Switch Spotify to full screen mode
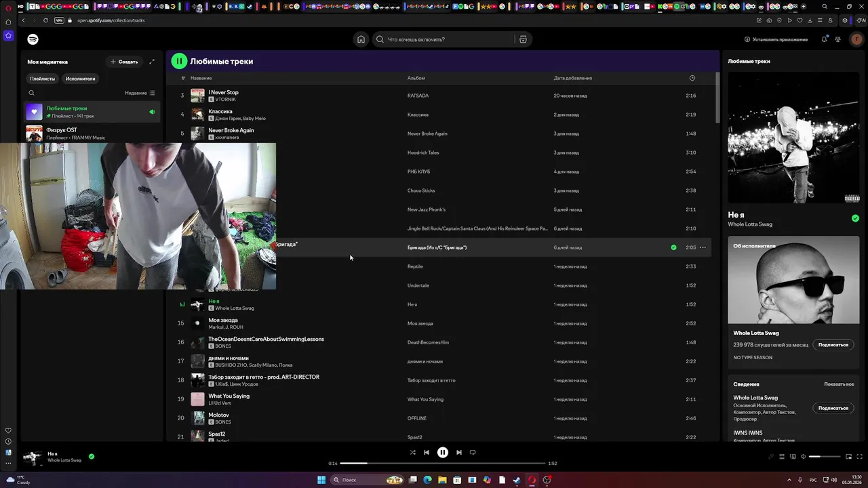868x488 pixels. tap(859, 457)
